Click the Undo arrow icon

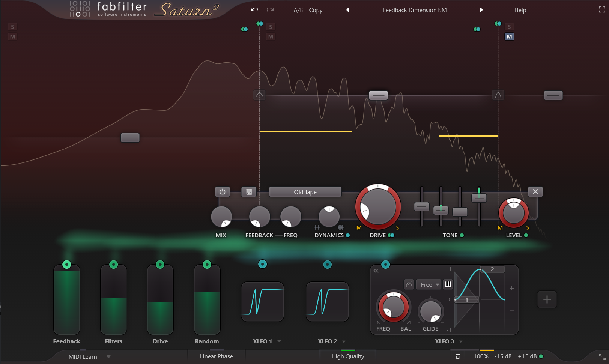tap(254, 9)
